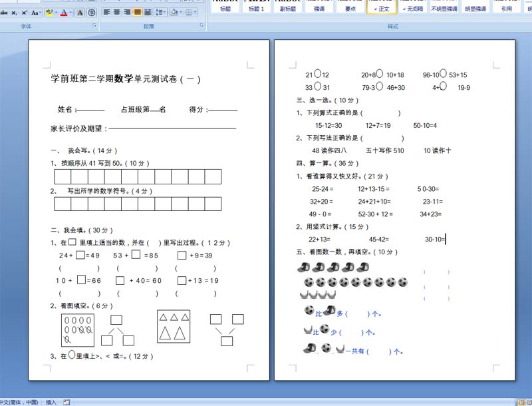Click the text 10 读作十
The height and width of the screenshot is (406, 532).
tap(438, 150)
